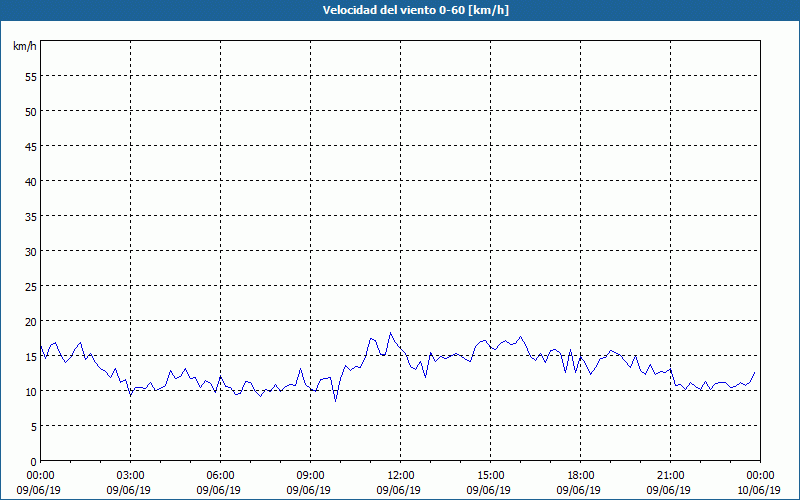Viewport: 800px width, 500px height.
Task: Select the "50" value on the speed axis
Action: pos(31,111)
